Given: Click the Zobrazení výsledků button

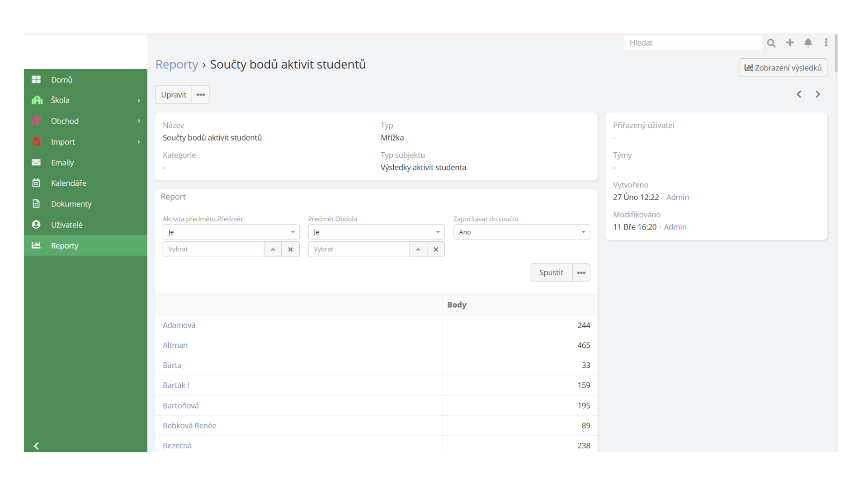Looking at the screenshot, I should [x=783, y=68].
